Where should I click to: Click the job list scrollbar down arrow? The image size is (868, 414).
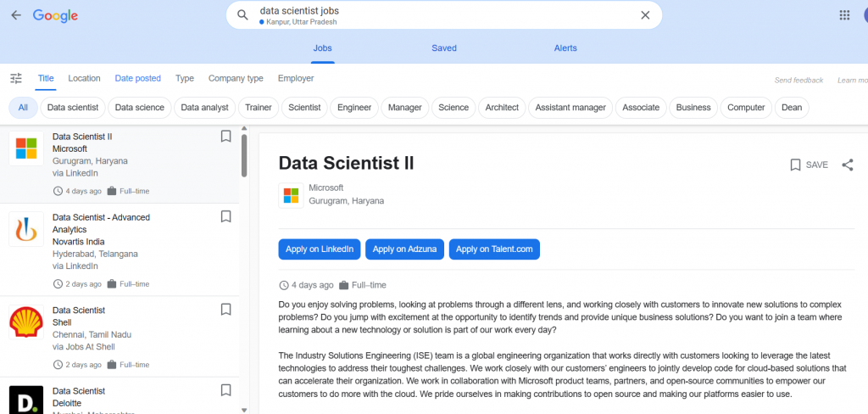tap(244, 410)
